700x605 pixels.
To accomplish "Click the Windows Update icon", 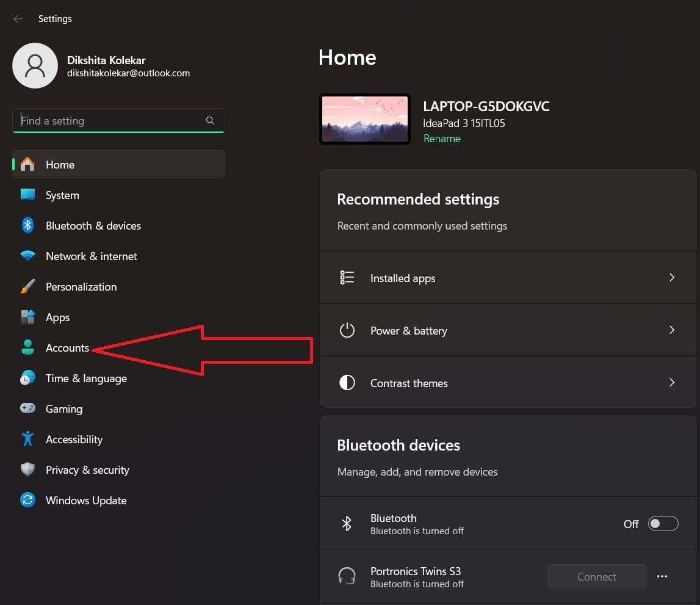I will point(28,500).
